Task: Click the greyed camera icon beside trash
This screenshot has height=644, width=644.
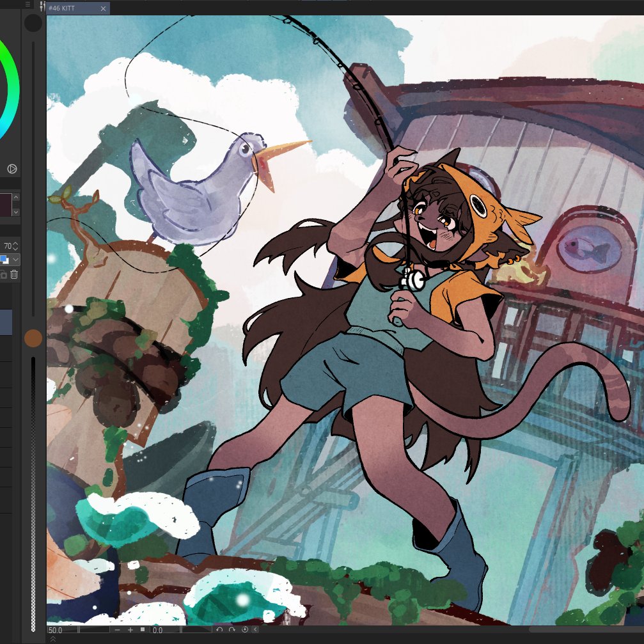Action: 3,275
